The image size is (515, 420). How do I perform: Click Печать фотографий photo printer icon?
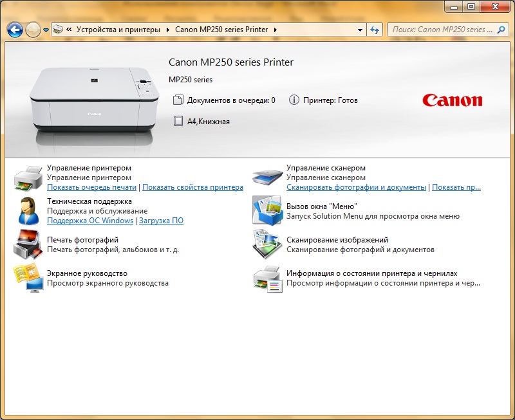click(28, 244)
